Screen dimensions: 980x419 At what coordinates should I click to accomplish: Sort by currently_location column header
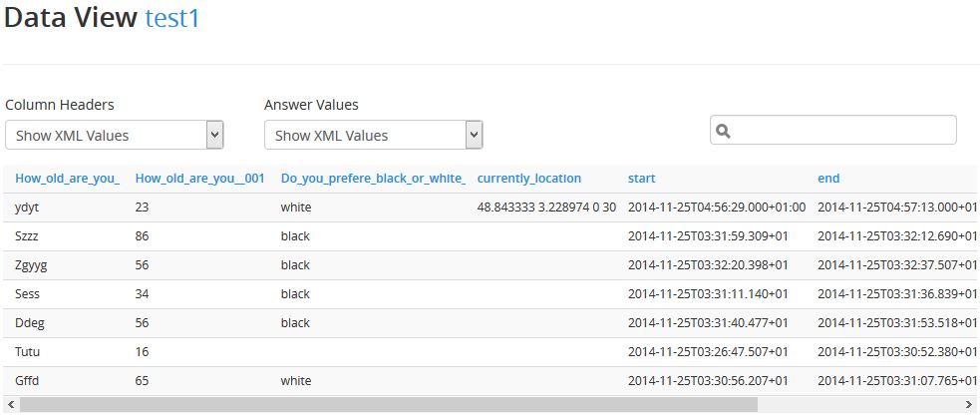coord(529,179)
